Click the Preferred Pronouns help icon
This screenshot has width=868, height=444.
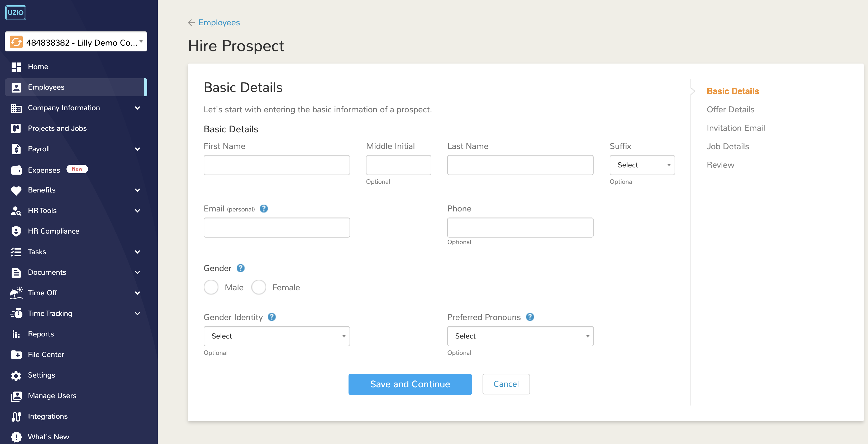click(x=530, y=317)
